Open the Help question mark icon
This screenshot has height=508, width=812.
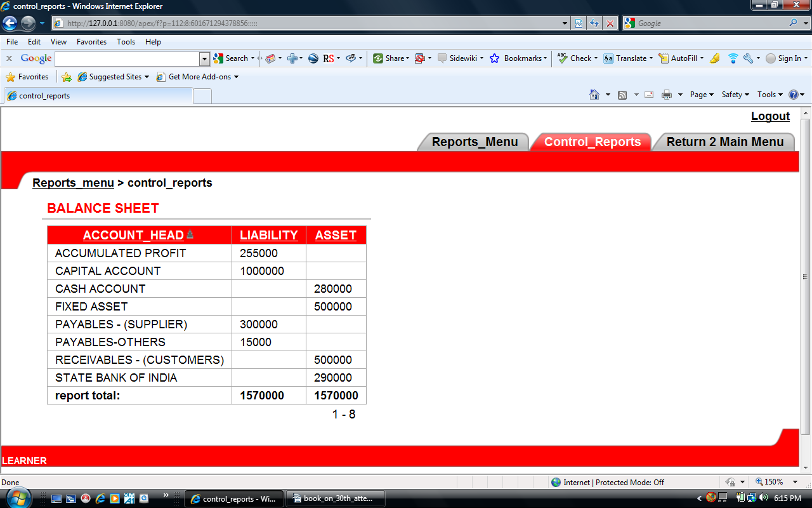click(793, 95)
